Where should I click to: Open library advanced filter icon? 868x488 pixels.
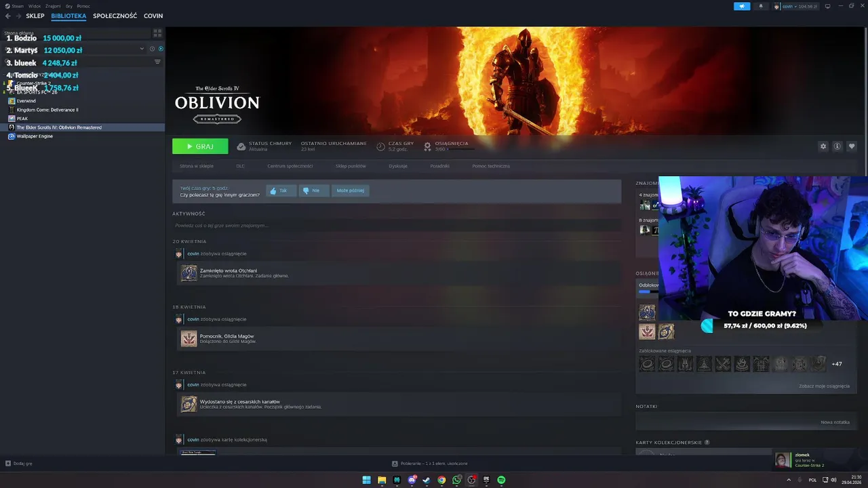coord(157,62)
